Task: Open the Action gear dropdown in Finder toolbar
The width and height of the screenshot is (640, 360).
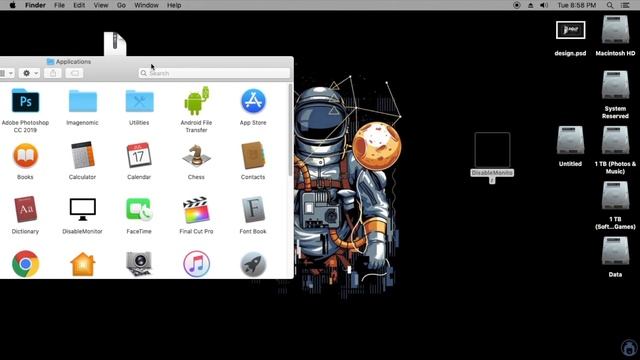Action: [29, 73]
